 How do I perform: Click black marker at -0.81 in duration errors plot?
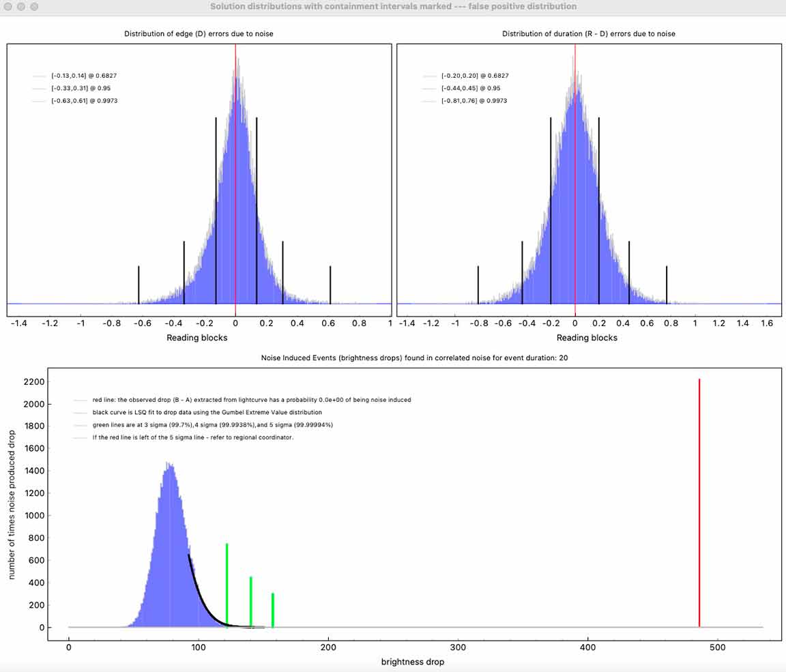[x=478, y=284]
